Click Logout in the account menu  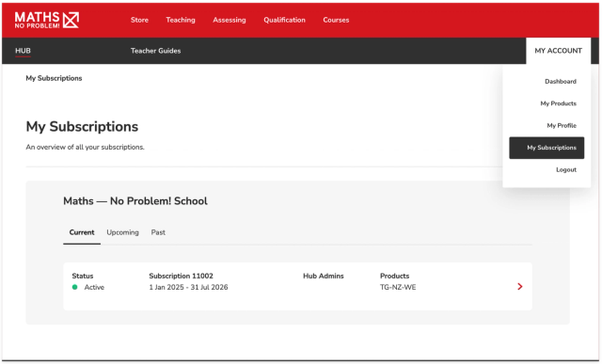[x=566, y=169]
